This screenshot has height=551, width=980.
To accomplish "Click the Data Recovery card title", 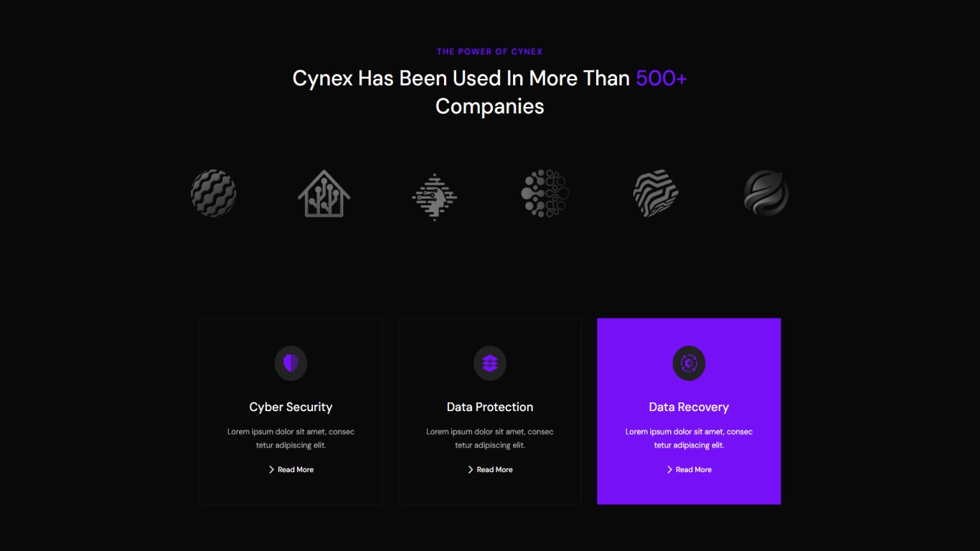I will [x=689, y=407].
